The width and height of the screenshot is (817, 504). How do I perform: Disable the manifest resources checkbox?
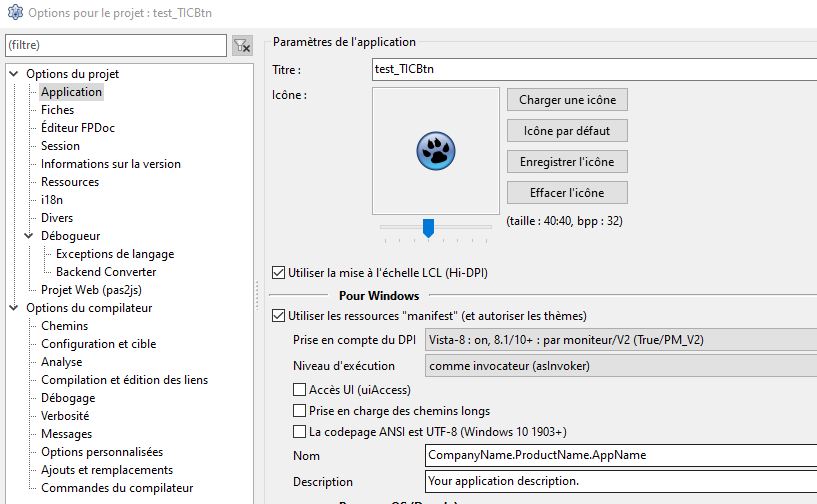pos(279,316)
